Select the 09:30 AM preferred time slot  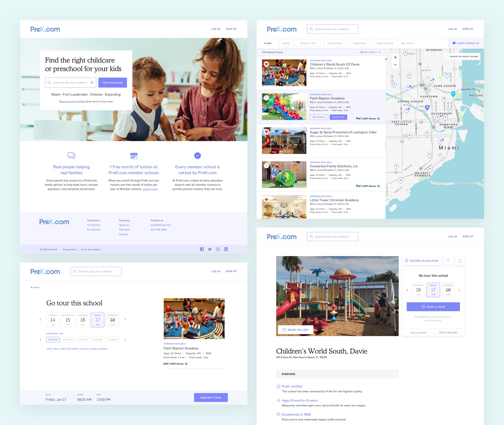point(68,339)
